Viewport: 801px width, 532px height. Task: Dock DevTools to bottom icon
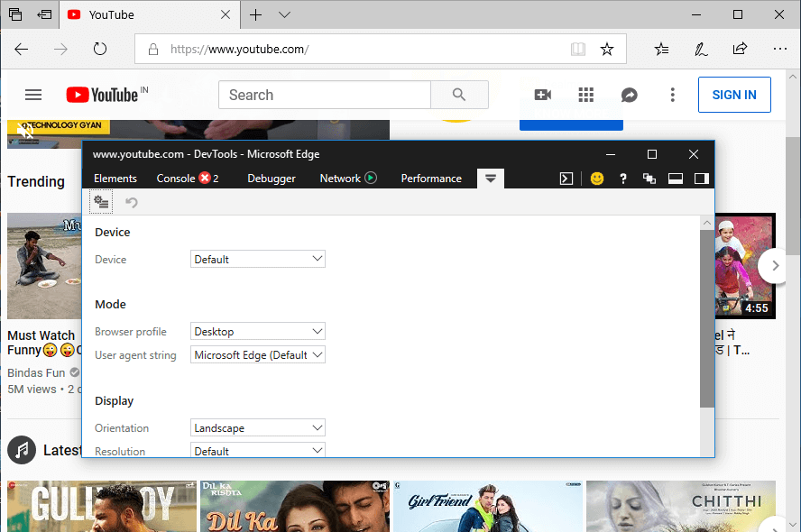676,179
